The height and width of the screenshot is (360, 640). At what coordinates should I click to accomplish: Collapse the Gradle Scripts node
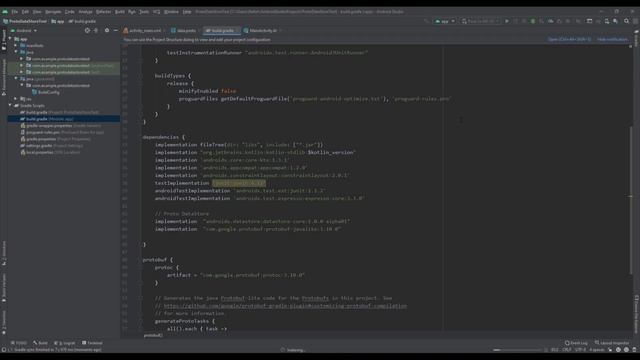[10, 105]
